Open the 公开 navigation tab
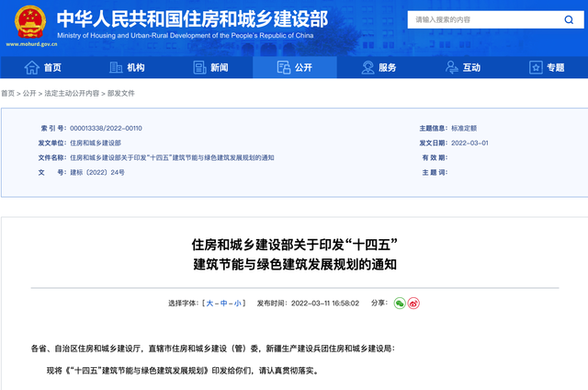This screenshot has width=588, height=390. pyautogui.click(x=295, y=67)
